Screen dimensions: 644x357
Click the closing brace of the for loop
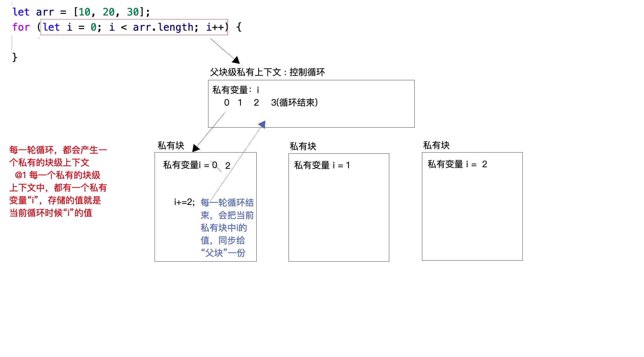point(15,57)
